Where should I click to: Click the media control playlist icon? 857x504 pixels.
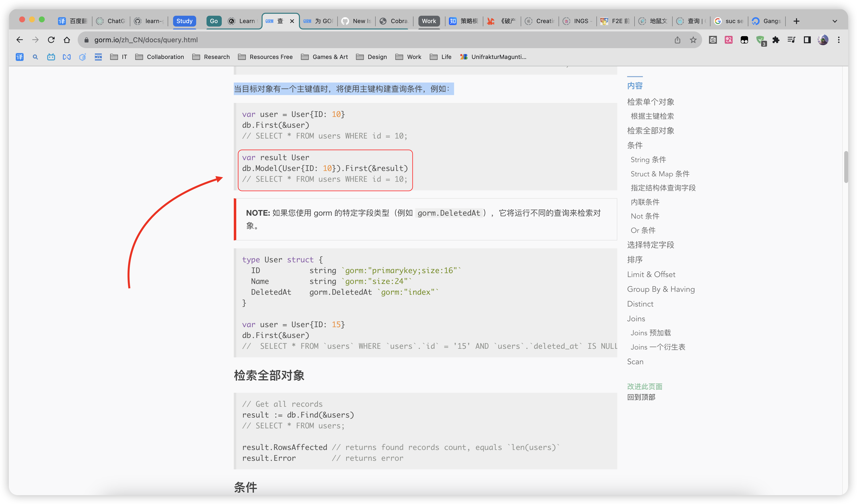tap(791, 40)
